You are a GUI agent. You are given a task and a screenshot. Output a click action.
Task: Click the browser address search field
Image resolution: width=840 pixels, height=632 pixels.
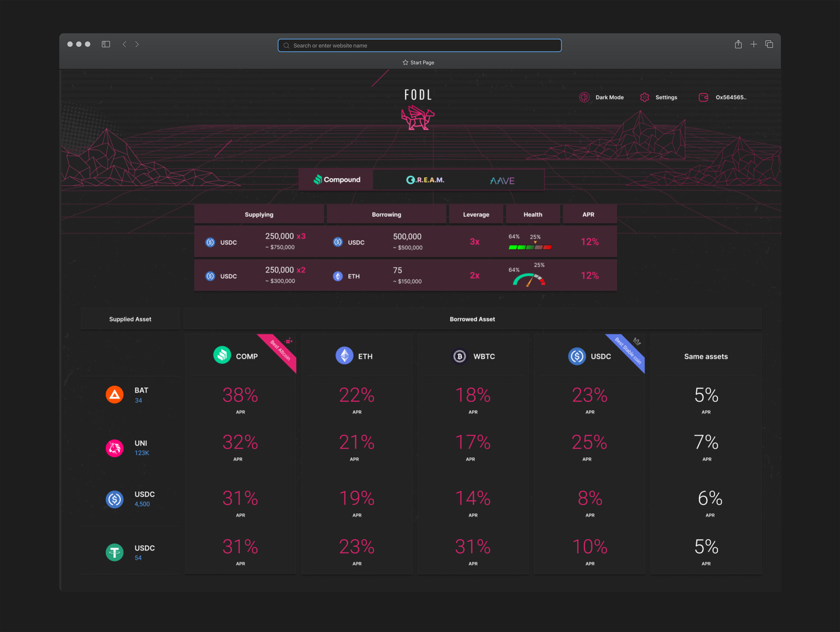419,46
